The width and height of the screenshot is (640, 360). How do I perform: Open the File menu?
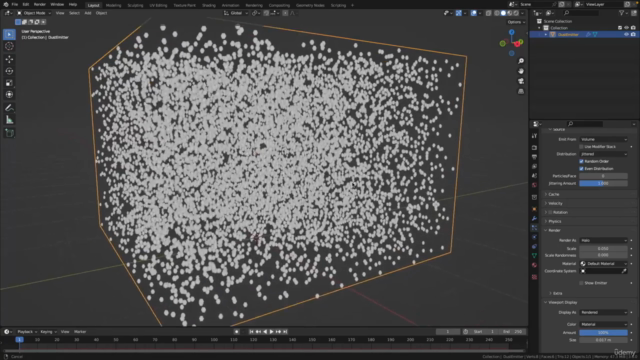pyautogui.click(x=15, y=4)
